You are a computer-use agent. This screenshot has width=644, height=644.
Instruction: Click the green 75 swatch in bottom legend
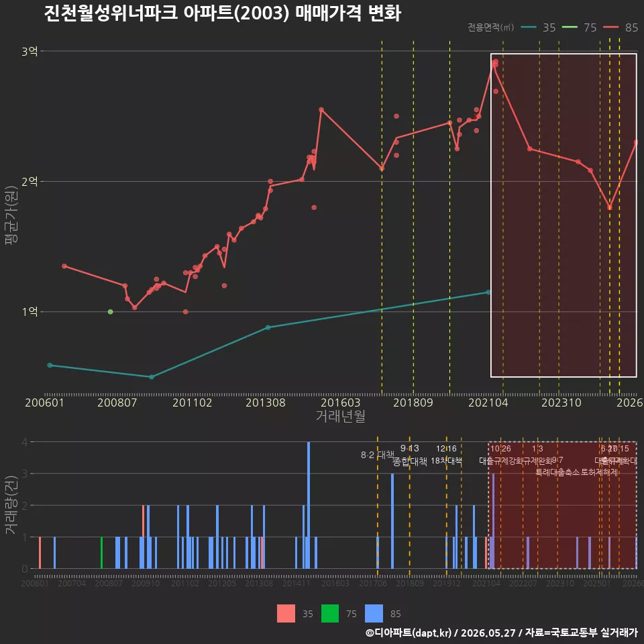click(x=330, y=614)
